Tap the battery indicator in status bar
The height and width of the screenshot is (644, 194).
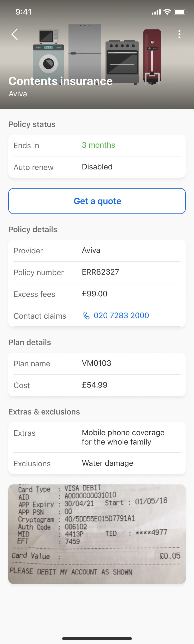[x=180, y=12]
